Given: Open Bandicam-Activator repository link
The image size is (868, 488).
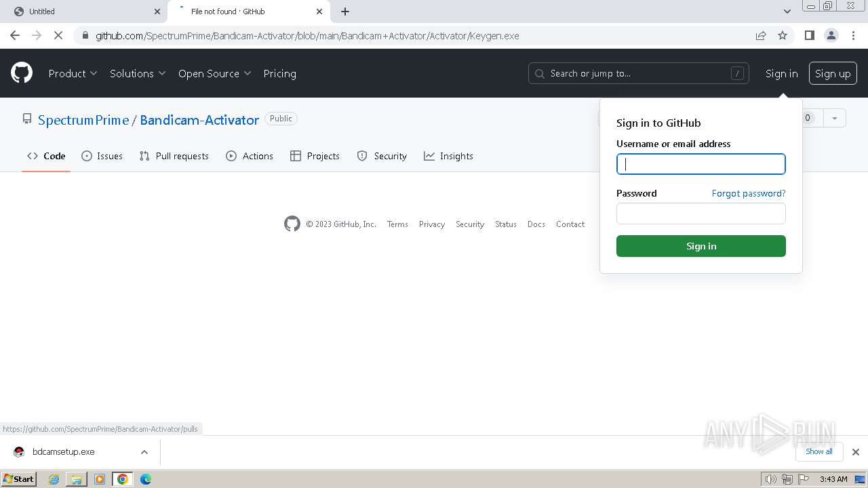Looking at the screenshot, I should tap(199, 120).
